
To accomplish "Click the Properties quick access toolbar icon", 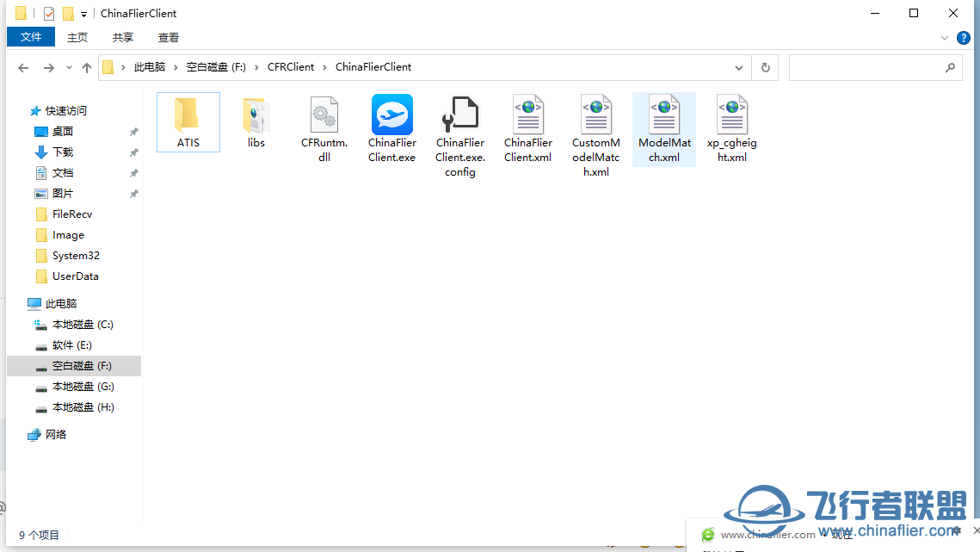I will (x=49, y=13).
